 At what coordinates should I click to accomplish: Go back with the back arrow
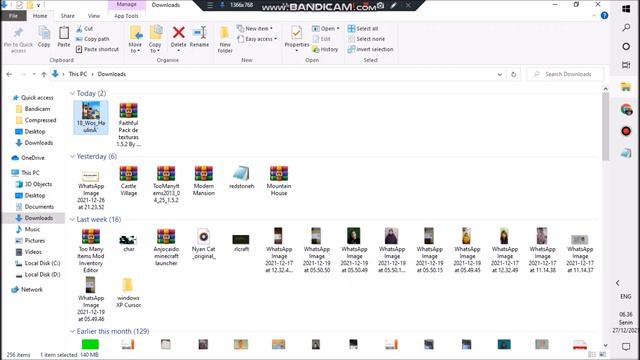point(9,74)
